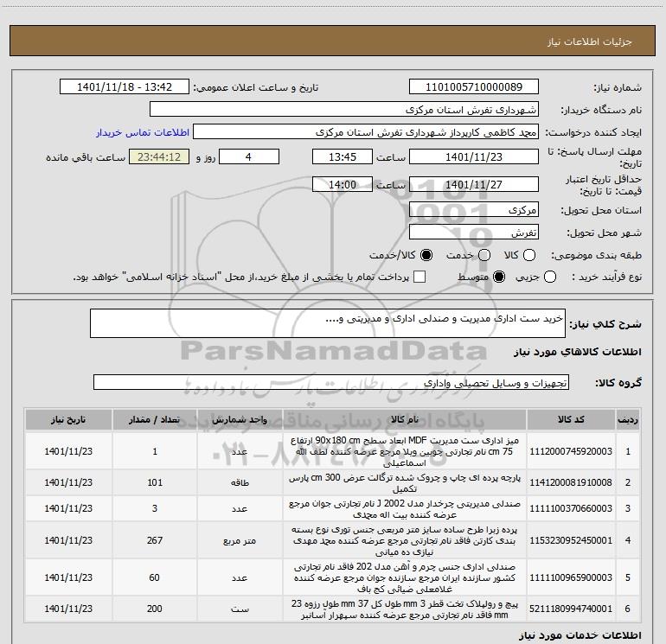The image size is (666, 644).
Task: Open the اطلاعات تماس خریدار link
Action: [143, 132]
